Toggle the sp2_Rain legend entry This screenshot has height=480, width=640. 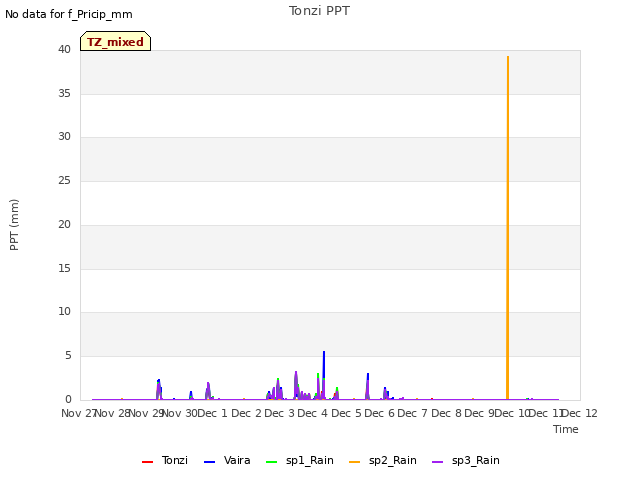[383, 461]
